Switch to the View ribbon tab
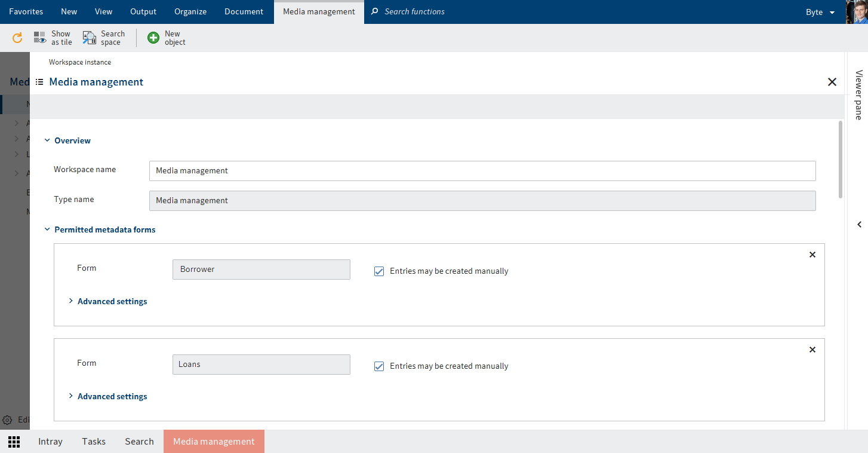The image size is (868, 453). [x=104, y=12]
